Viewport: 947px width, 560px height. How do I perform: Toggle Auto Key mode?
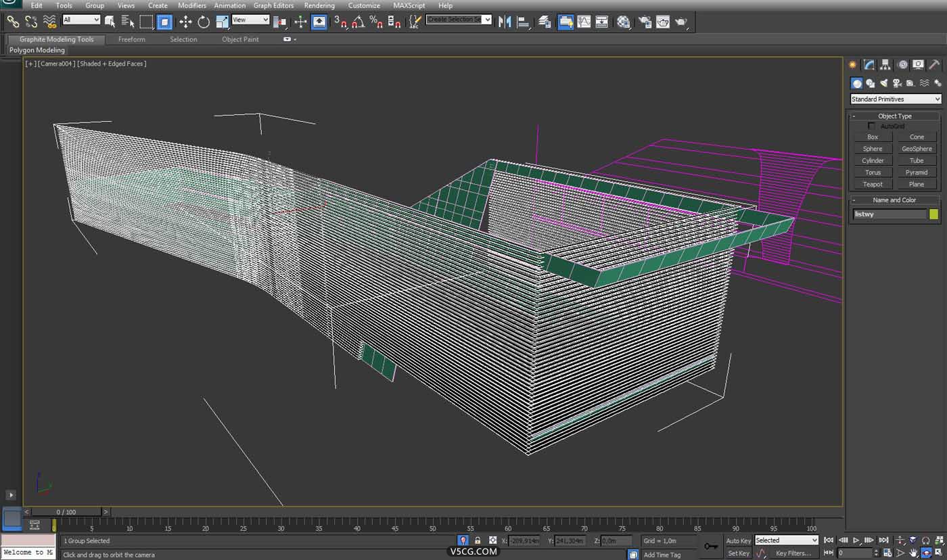point(738,540)
